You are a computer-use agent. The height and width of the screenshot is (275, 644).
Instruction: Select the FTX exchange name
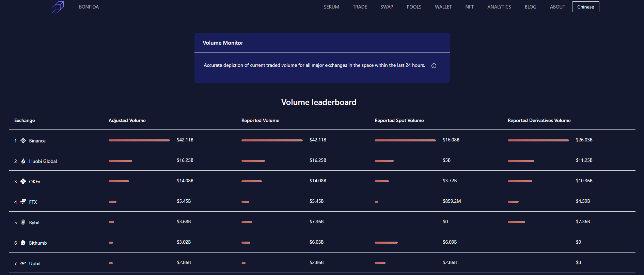33,202
